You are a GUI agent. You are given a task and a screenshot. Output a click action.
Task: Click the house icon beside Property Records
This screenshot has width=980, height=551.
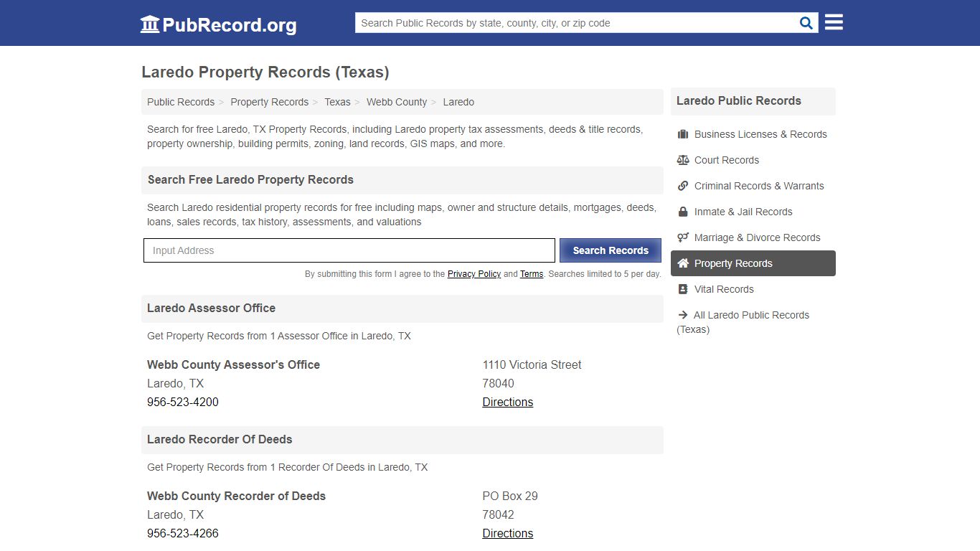pyautogui.click(x=683, y=263)
